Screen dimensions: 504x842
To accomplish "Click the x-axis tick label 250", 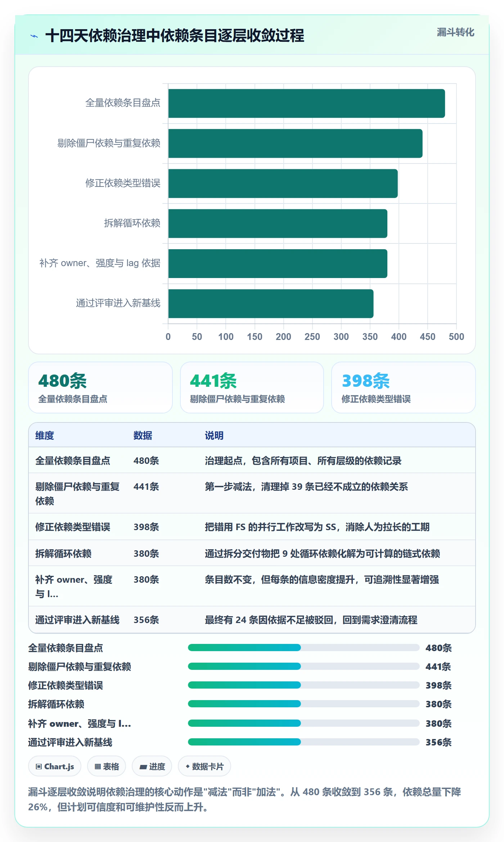I will pos(312,337).
